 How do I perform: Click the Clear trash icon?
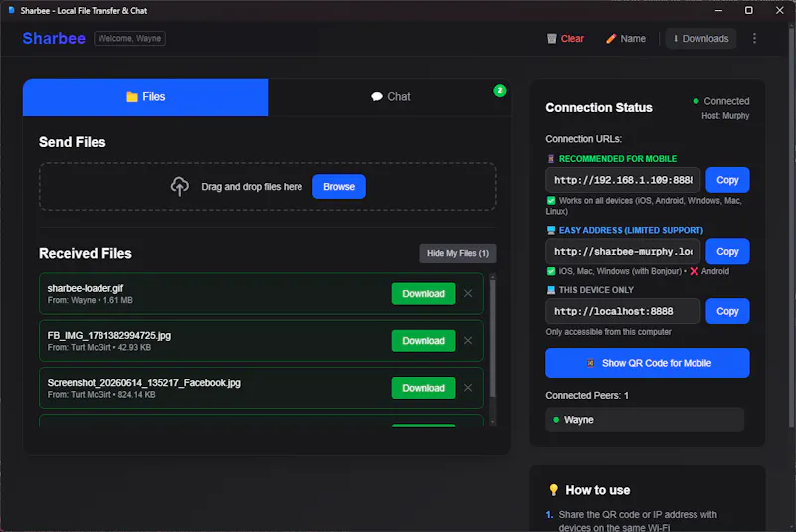tap(552, 39)
